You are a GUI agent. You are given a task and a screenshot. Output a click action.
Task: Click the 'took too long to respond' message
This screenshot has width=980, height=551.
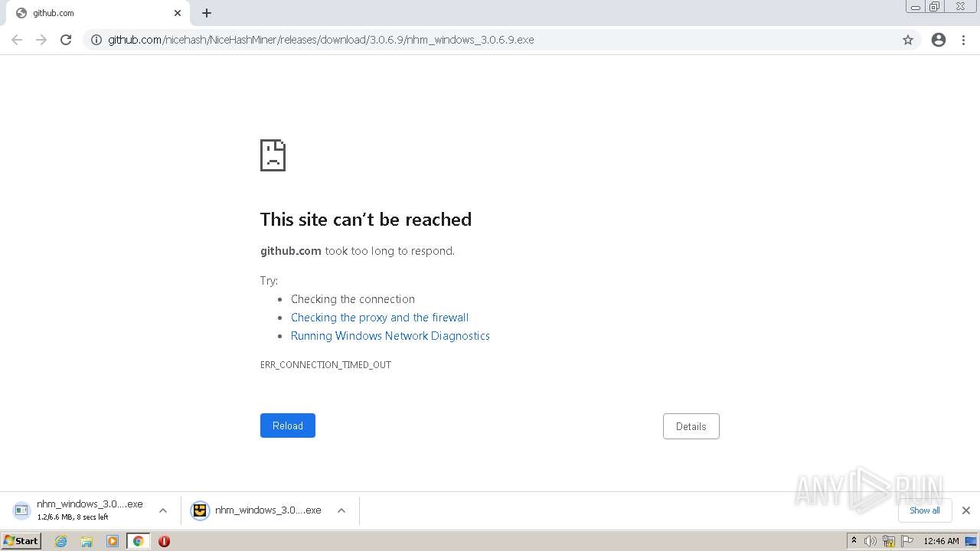coord(390,251)
